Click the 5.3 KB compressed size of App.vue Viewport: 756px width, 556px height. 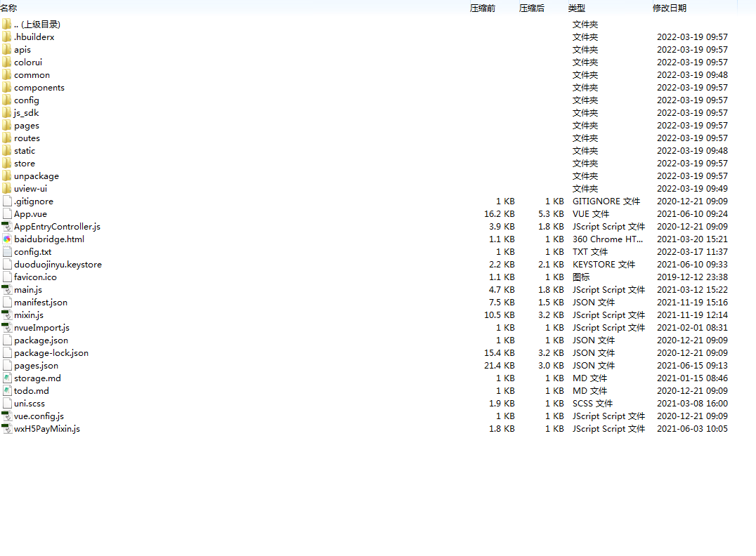pyautogui.click(x=551, y=214)
